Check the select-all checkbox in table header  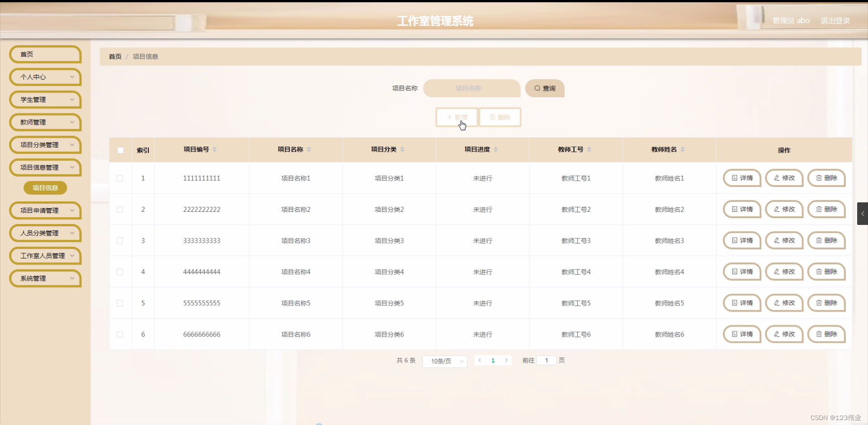click(x=120, y=150)
